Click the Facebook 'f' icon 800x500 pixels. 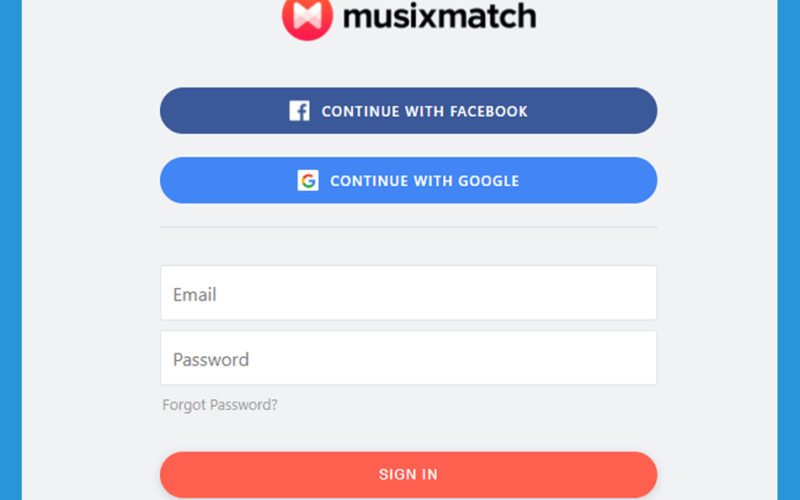(299, 111)
